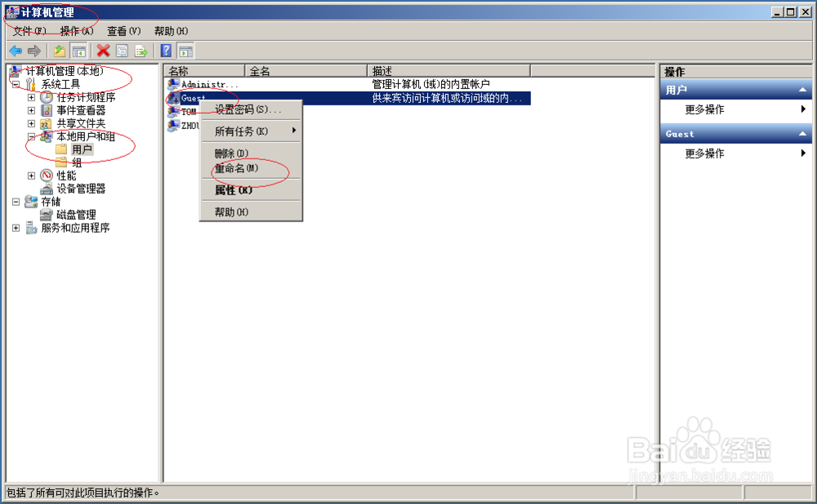
Task: Click the Guest description cell text
Action: tap(447, 98)
